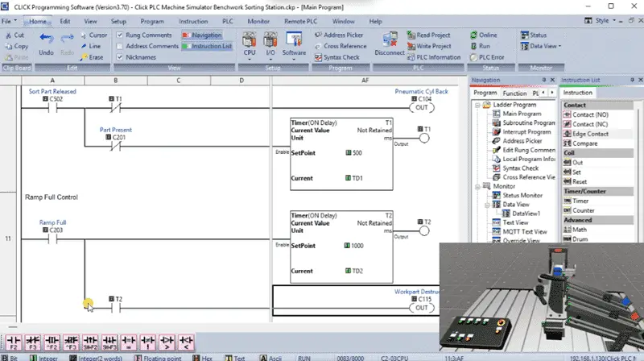644x361 pixels.
Task: Insert normally closed contact F3 button
Action: (x=33, y=342)
